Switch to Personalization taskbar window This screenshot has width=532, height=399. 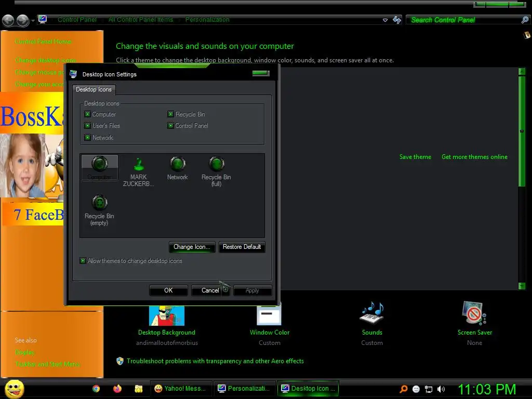pos(245,389)
